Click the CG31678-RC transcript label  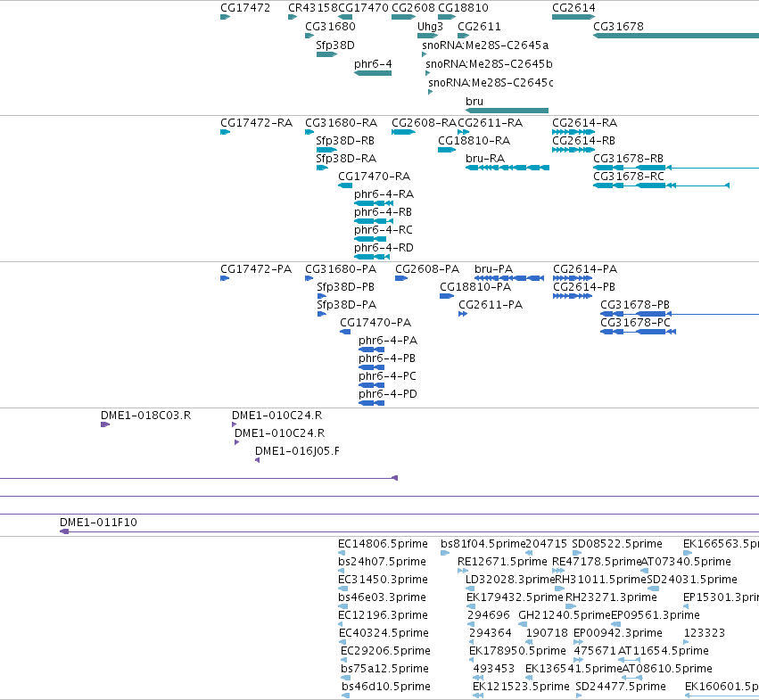629,177
